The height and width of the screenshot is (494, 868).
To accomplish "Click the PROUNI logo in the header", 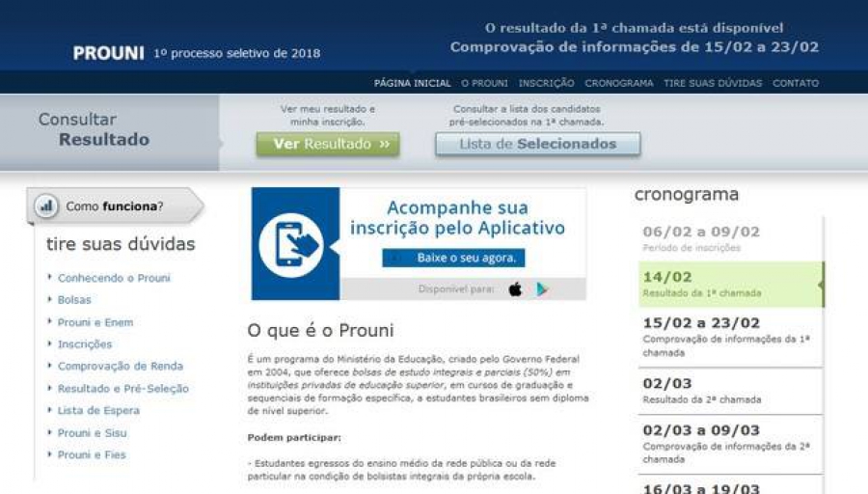I will pyautogui.click(x=108, y=53).
